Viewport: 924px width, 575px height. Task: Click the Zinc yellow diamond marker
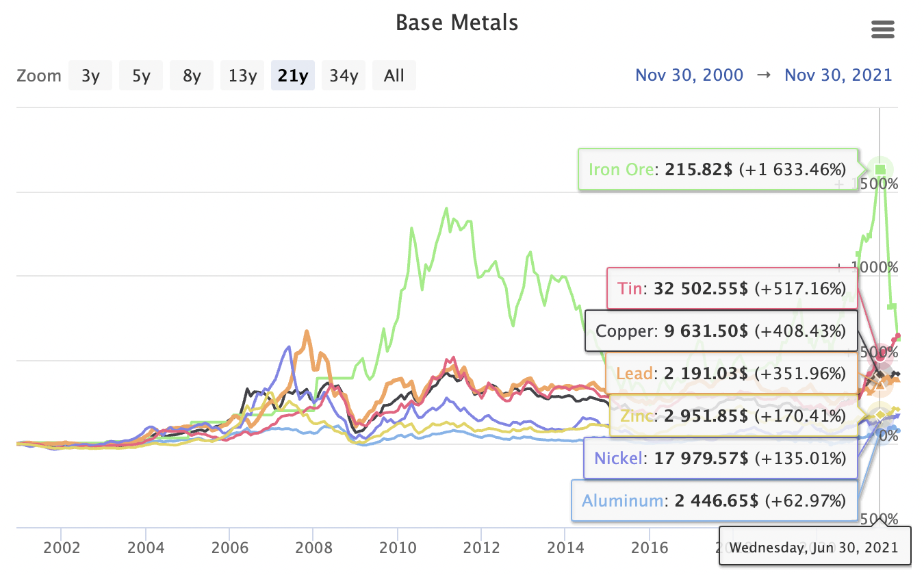(880, 416)
